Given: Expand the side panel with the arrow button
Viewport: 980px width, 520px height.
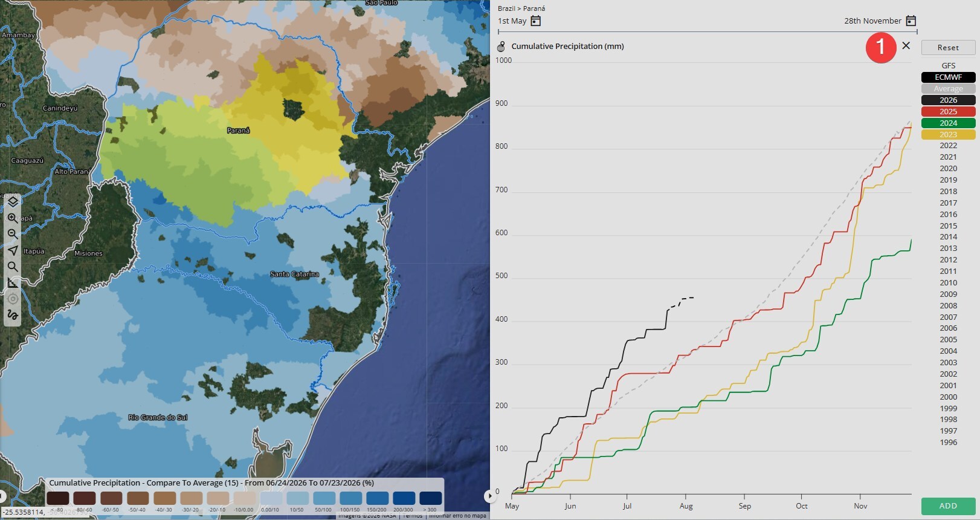Looking at the screenshot, I should click(x=489, y=496).
